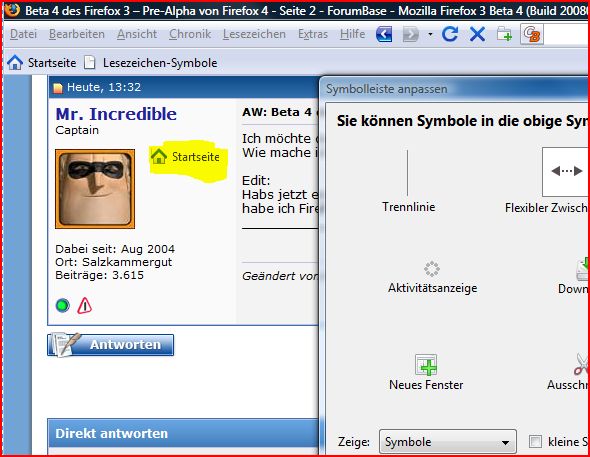
Task: Open Mr. Incredible user profile link
Action: [x=116, y=114]
